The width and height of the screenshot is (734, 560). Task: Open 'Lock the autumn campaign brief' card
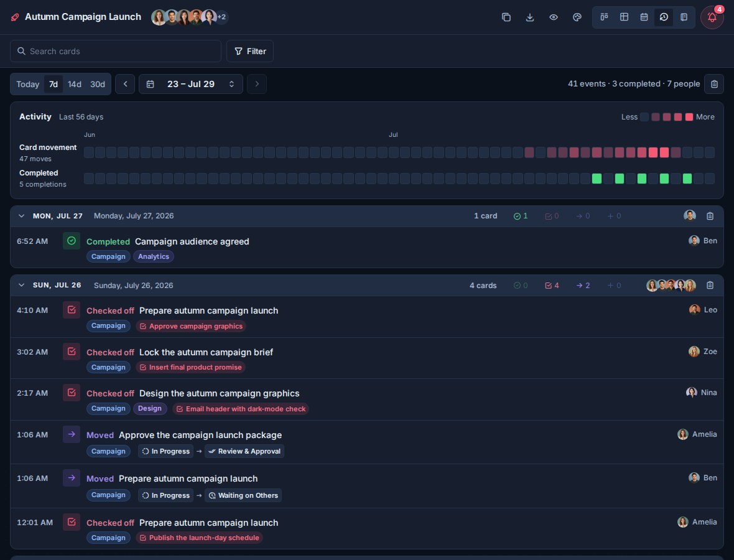(x=206, y=352)
